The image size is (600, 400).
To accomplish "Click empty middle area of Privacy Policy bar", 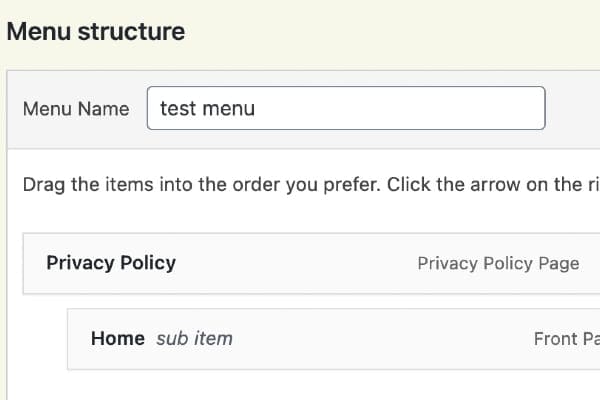I will 300,264.
